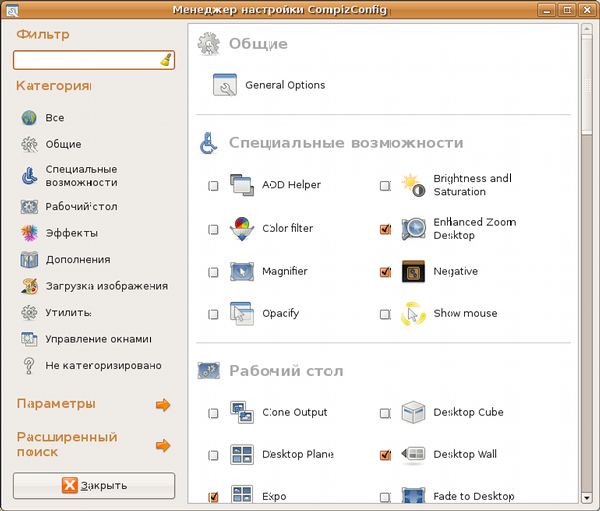Enable the ADD Helper checkbox
The image size is (600, 511).
coord(213,186)
